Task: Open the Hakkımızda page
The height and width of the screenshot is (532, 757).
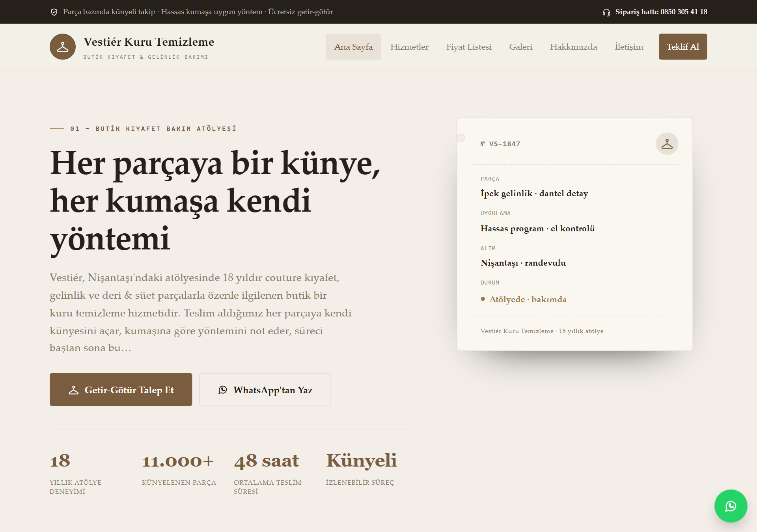Action: pos(574,47)
